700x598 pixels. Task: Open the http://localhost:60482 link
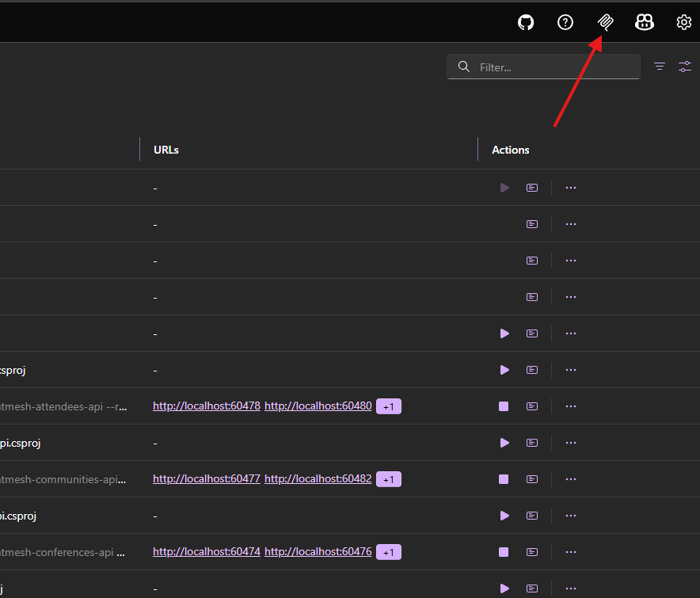(318, 479)
